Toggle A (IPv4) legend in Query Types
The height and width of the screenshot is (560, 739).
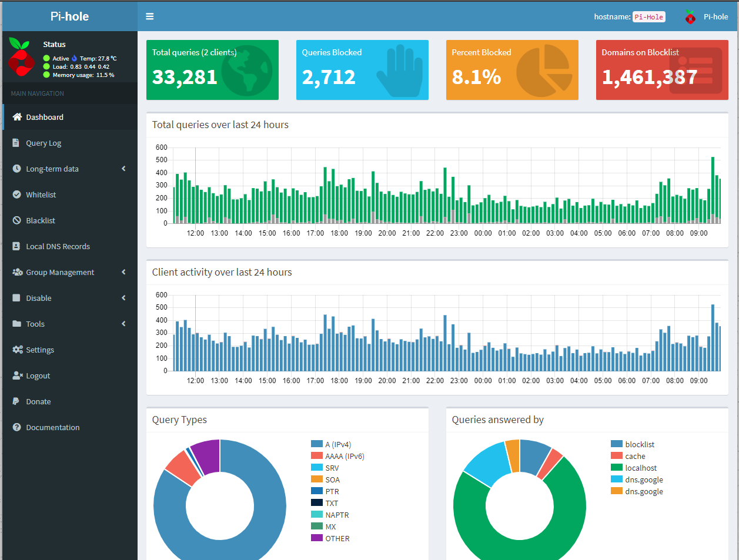coord(338,444)
